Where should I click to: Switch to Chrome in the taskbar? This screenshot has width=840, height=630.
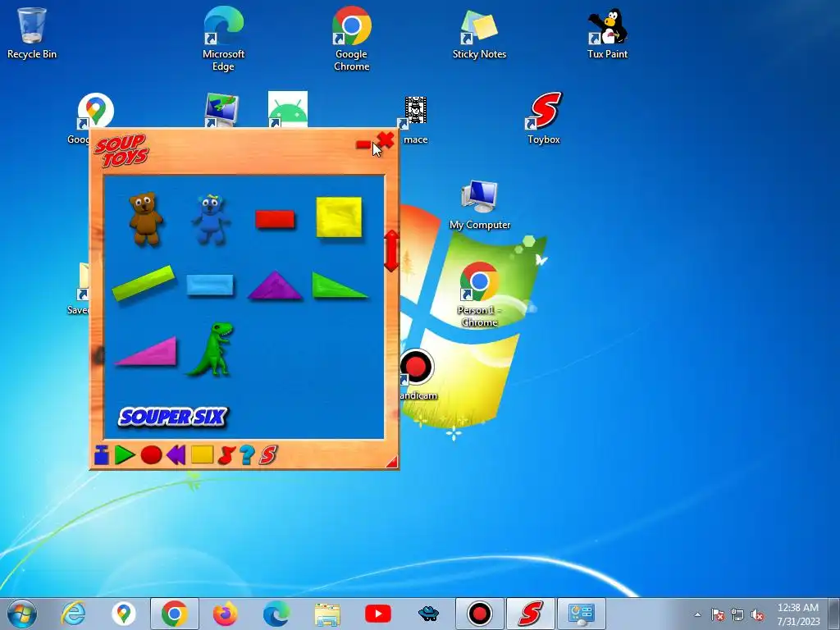point(175,614)
